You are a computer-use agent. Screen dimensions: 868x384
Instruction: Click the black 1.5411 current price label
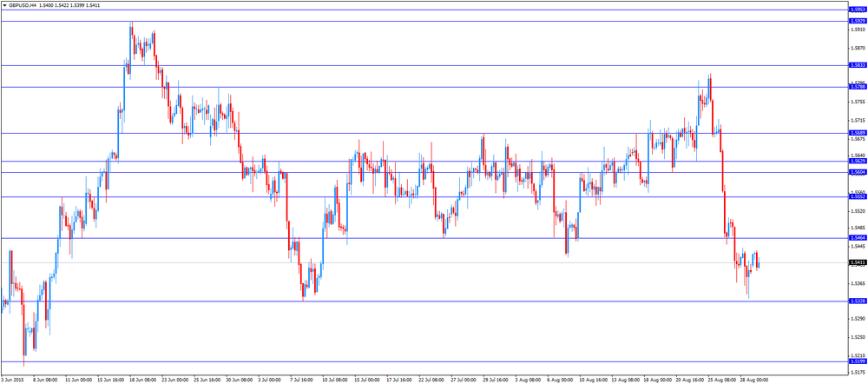pyautogui.click(x=857, y=262)
